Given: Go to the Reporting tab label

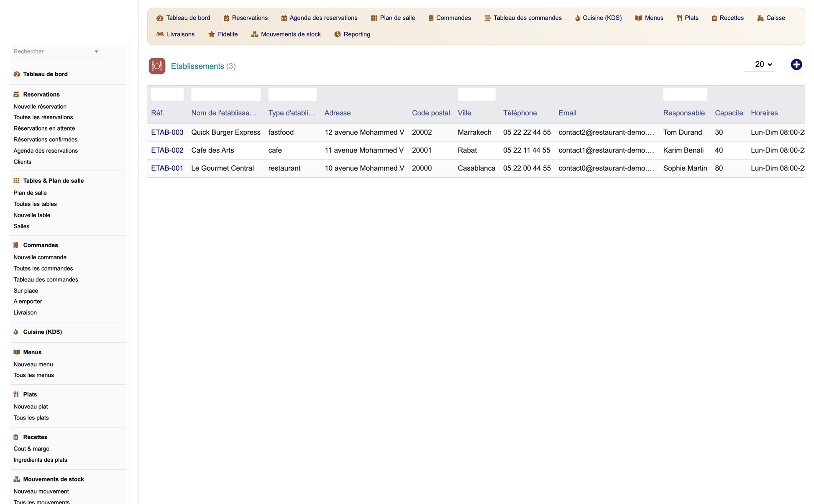Looking at the screenshot, I should pyautogui.click(x=357, y=34).
